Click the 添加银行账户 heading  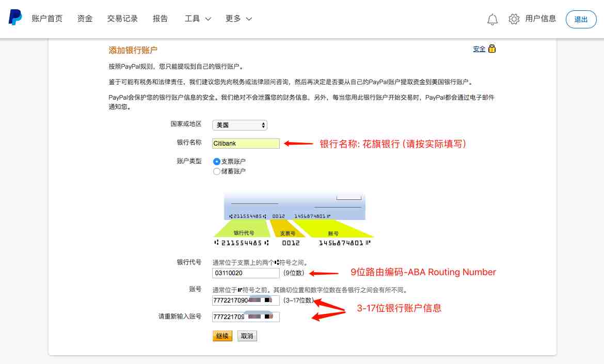(133, 50)
